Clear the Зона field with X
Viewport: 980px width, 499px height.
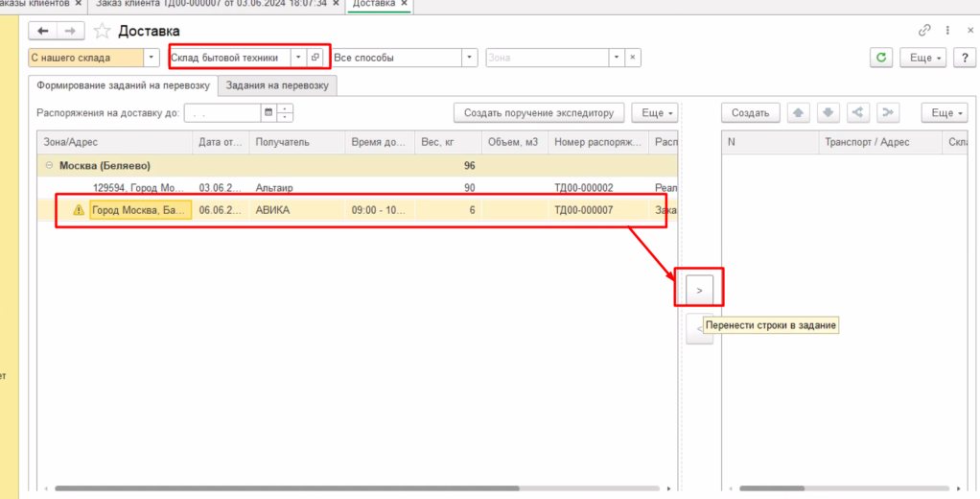click(632, 58)
